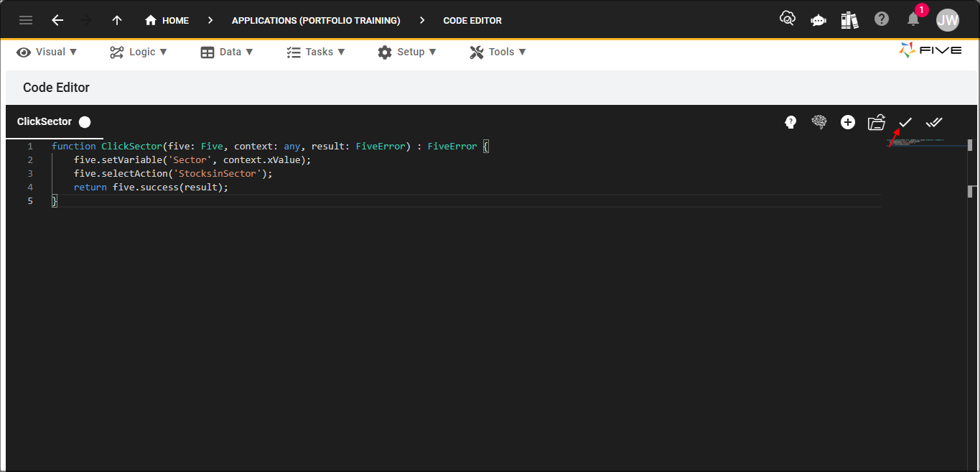
Task: Expand the Visual menu
Action: coord(47,52)
